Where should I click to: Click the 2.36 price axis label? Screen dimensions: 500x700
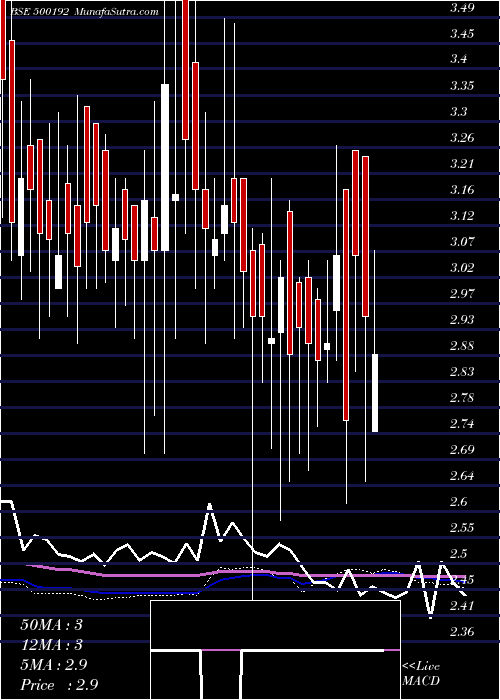pyautogui.click(x=462, y=632)
